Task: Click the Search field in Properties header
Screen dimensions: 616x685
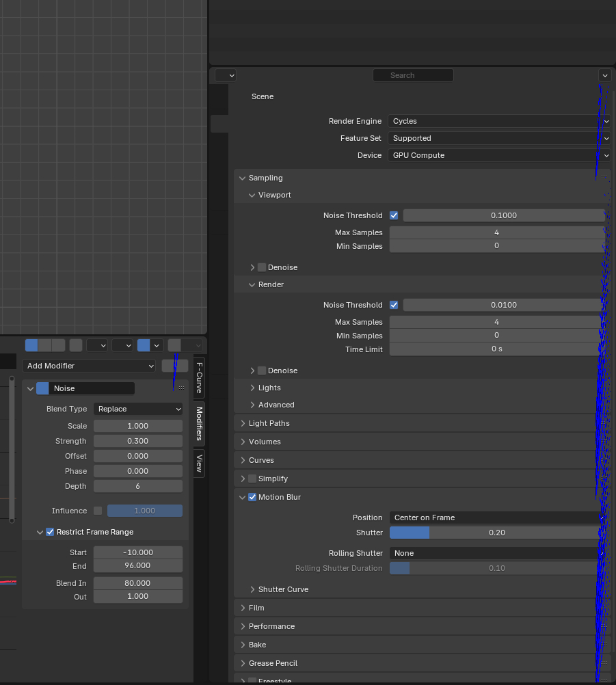Action: [413, 75]
